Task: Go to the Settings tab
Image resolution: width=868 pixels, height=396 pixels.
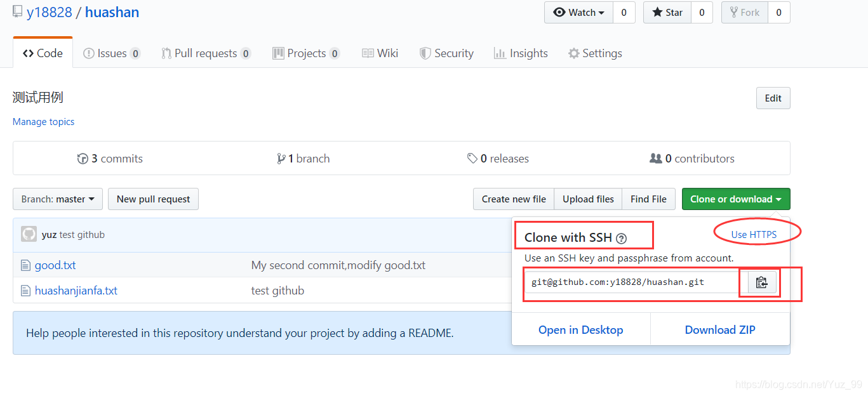Action: click(595, 53)
